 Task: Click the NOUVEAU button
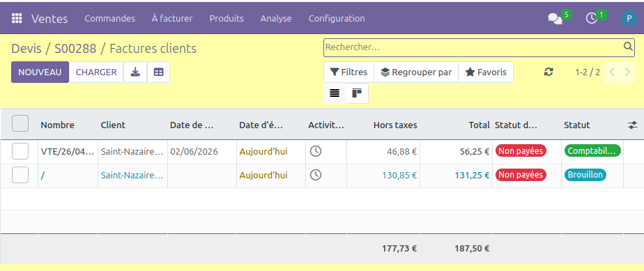tap(40, 72)
